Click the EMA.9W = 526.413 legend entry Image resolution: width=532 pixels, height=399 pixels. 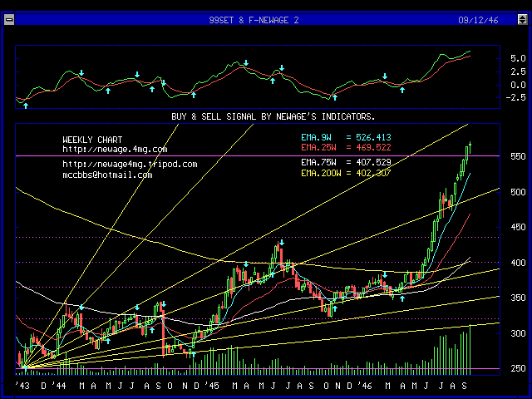tap(346, 137)
